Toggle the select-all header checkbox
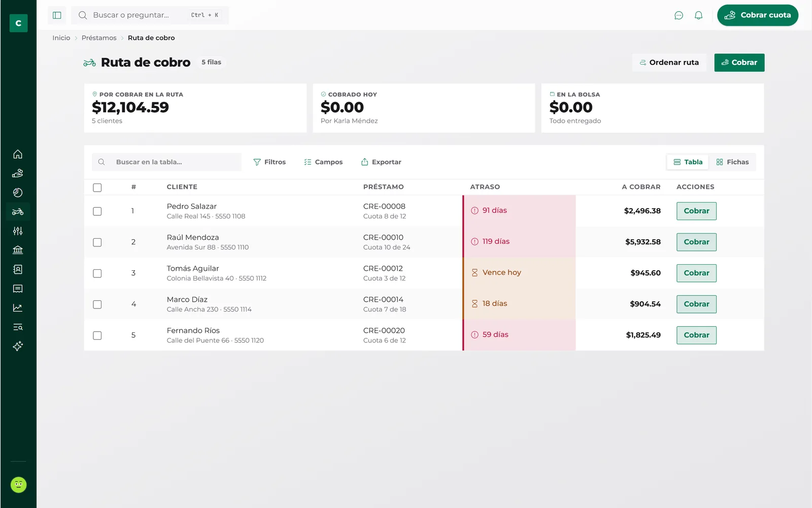The width and height of the screenshot is (812, 508). point(97,187)
